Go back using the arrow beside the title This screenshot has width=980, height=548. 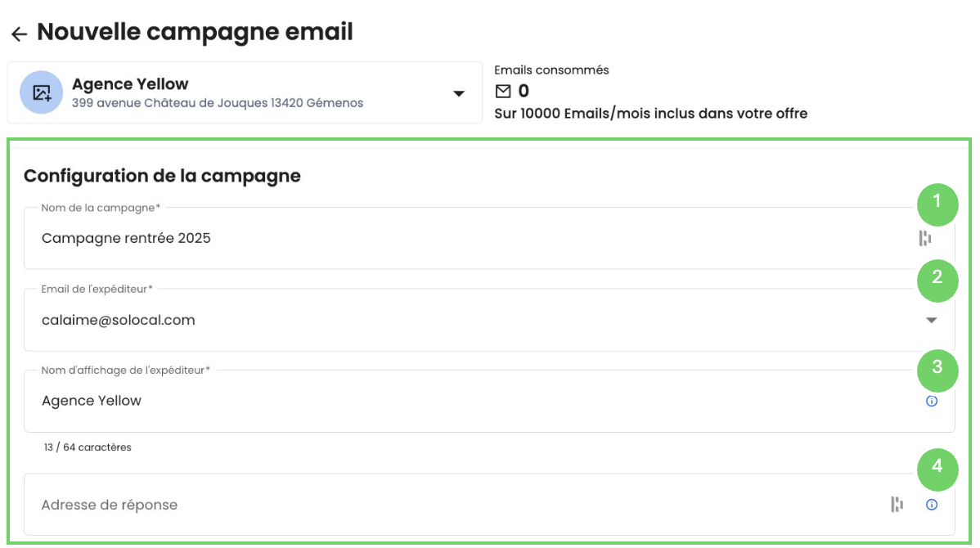(19, 34)
